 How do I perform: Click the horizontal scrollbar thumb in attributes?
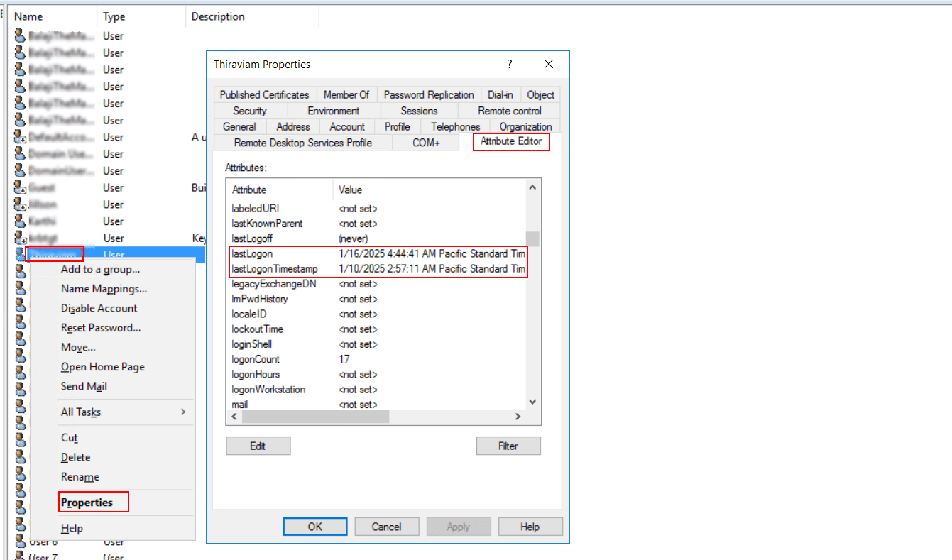click(x=315, y=417)
